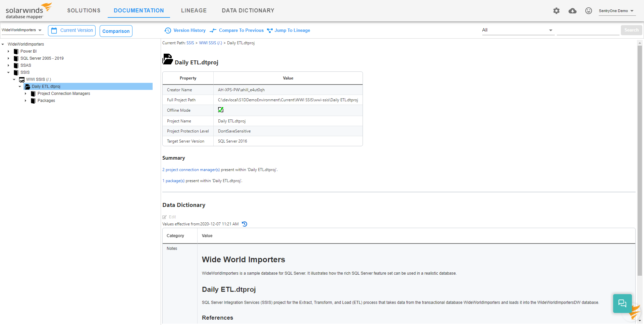
Task: Collapse the WWI SSIS node
Action: tap(14, 79)
